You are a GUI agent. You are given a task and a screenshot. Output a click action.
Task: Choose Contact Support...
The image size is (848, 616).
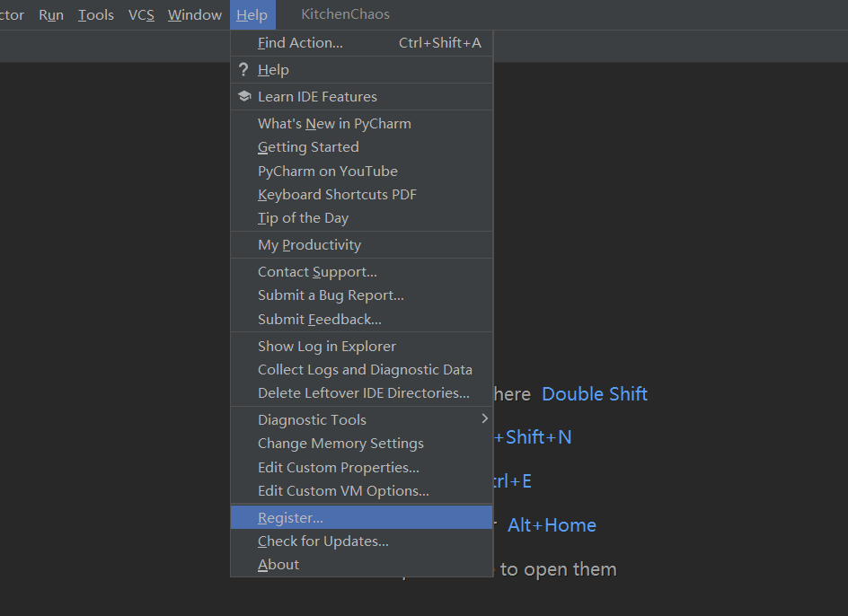click(x=362, y=271)
